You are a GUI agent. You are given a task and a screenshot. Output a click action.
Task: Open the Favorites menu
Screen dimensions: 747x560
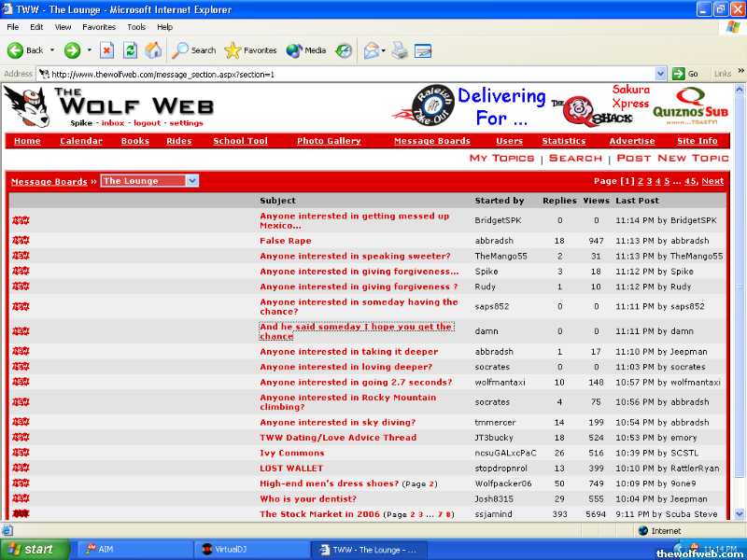click(99, 27)
